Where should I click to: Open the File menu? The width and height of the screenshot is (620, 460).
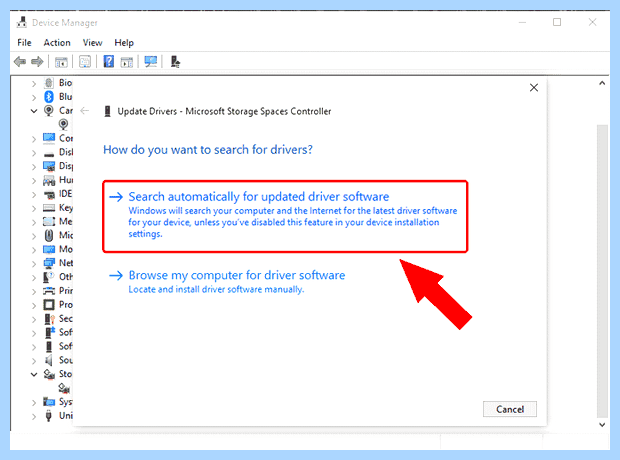(24, 42)
